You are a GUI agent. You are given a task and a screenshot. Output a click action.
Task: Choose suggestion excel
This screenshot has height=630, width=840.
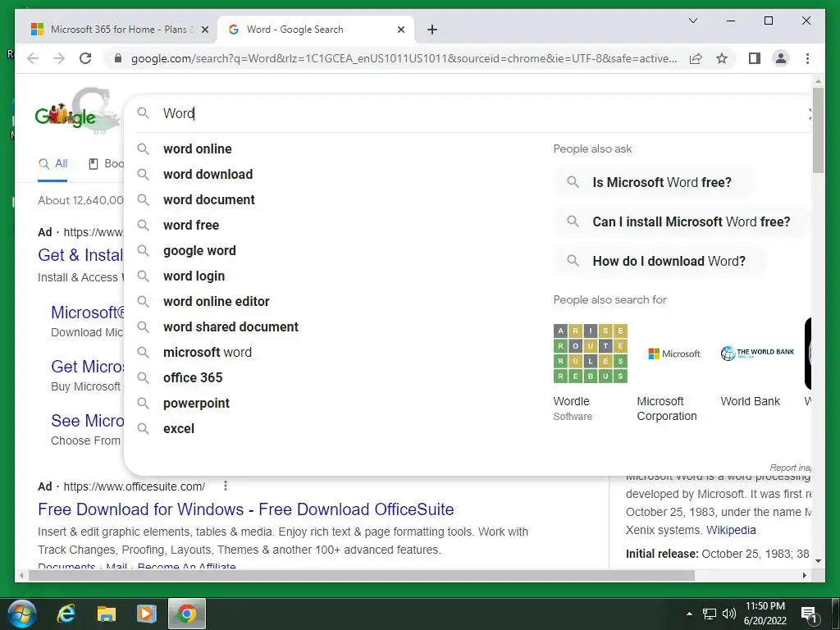pos(178,428)
